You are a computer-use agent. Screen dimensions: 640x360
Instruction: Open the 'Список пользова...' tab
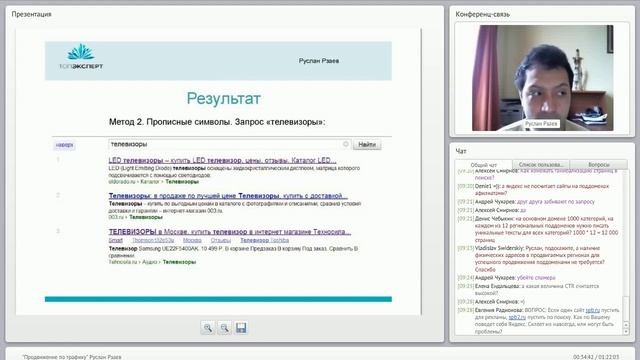pos(540,164)
